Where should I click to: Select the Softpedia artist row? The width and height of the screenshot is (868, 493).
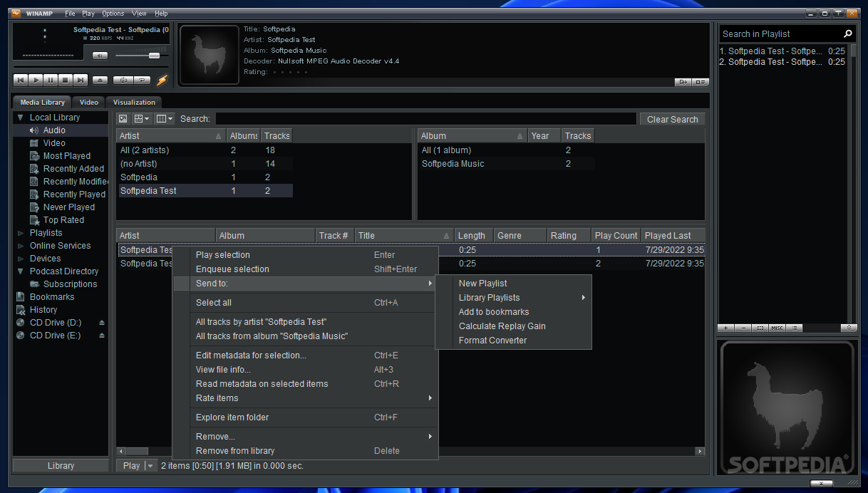205,177
